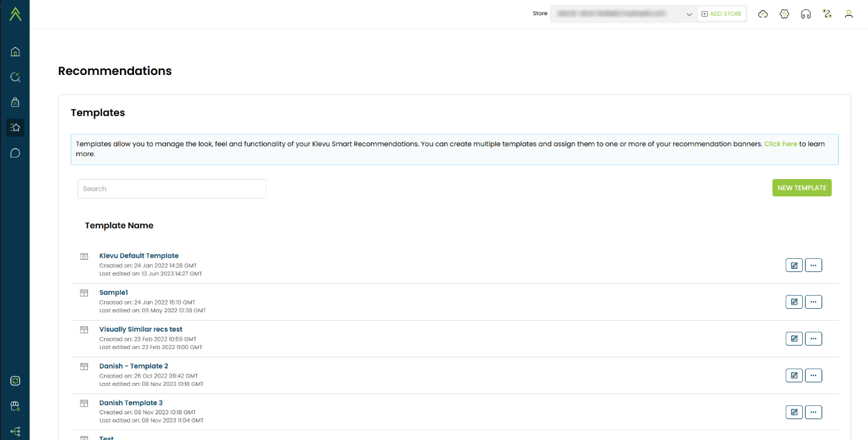Open more options for Danish Template 3
The height and width of the screenshot is (440, 868).
pos(813,412)
